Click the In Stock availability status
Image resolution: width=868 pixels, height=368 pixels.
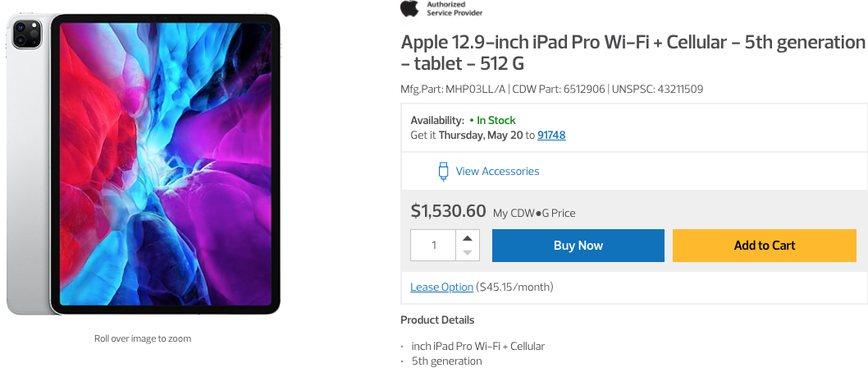tap(496, 120)
